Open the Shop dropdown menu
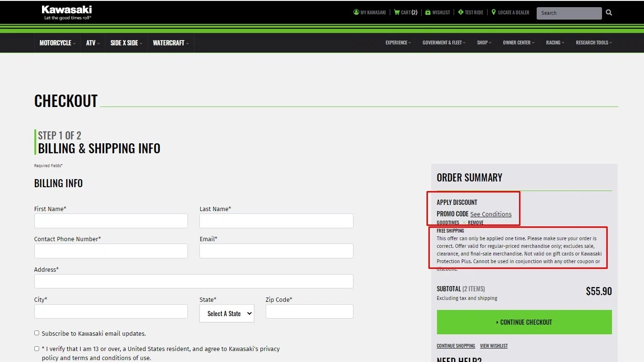 click(x=484, y=43)
